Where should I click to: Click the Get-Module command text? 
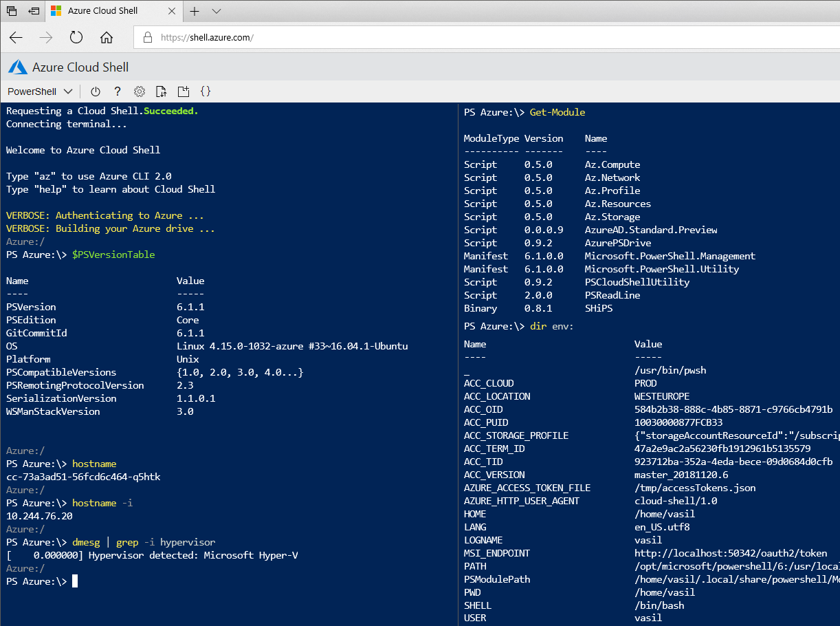[x=557, y=112]
